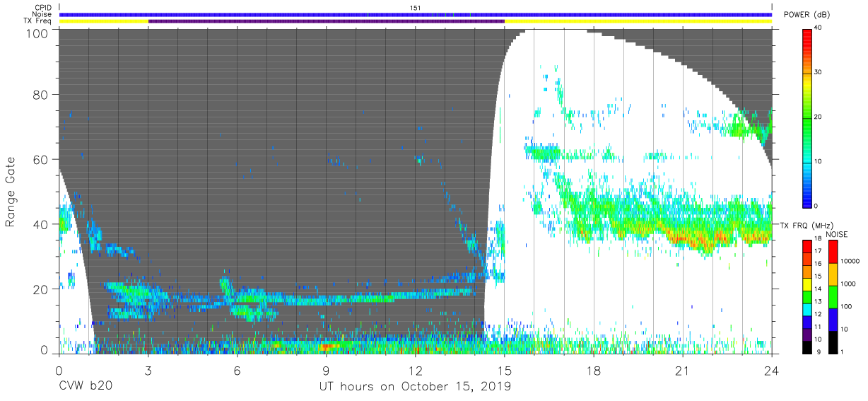This screenshot has height=401, width=868.
Task: Click the purple TX Freq bar segment
Action: pos(326,21)
